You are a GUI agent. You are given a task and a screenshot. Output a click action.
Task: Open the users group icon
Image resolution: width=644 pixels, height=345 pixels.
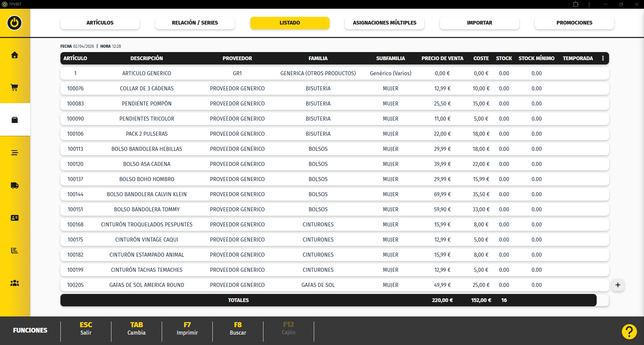pyautogui.click(x=14, y=283)
